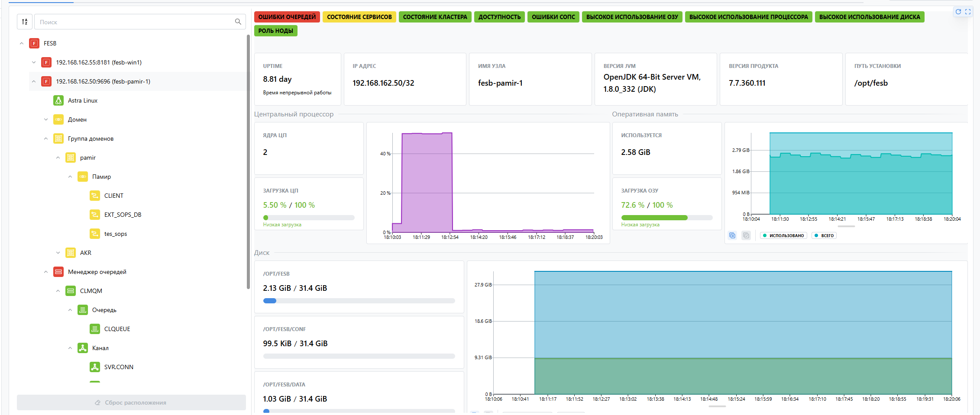Click the refresh icon in top-right corner
The height and width of the screenshot is (415, 980).
point(958,12)
